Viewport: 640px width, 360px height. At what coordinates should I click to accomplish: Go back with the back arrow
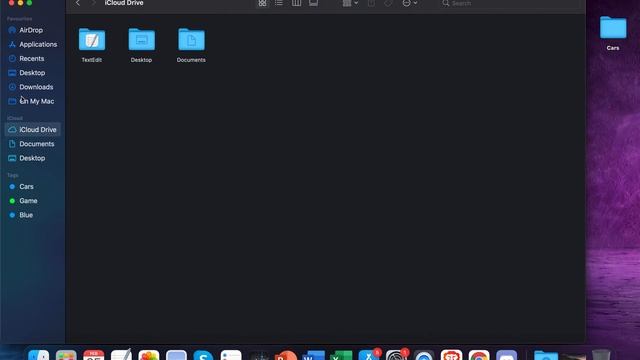point(78,3)
